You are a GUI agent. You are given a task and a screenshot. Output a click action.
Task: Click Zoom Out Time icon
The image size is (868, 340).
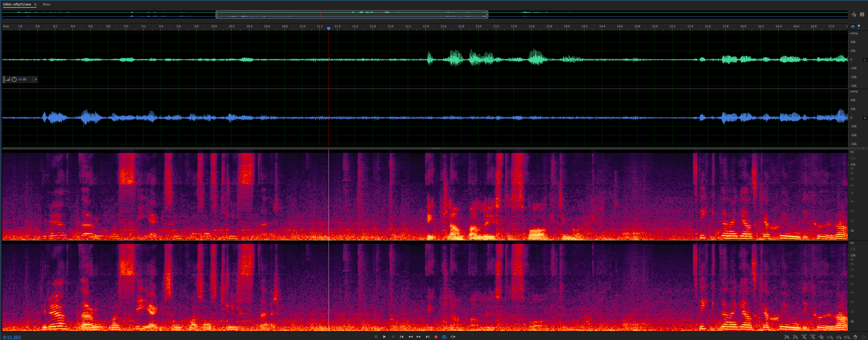point(813,337)
